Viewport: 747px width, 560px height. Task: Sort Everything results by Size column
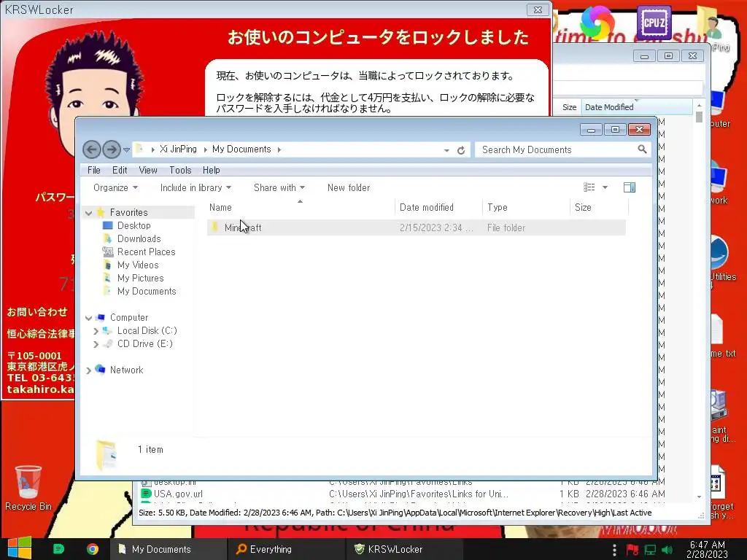[569, 107]
